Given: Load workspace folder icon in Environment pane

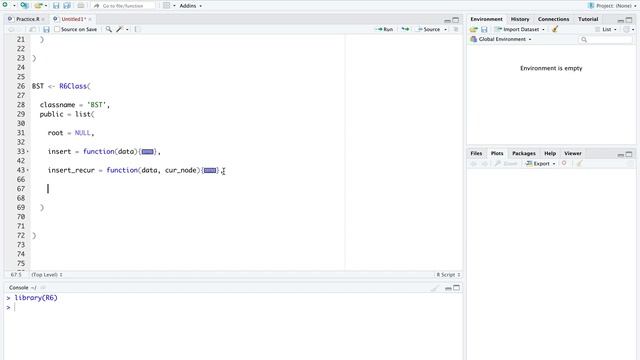Looking at the screenshot, I should 473,29.
